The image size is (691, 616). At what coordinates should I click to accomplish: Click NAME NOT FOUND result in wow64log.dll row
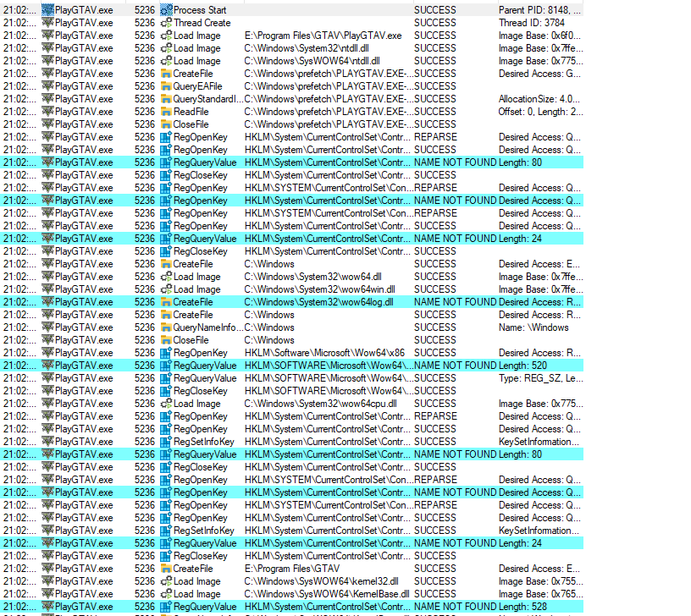[456, 302]
